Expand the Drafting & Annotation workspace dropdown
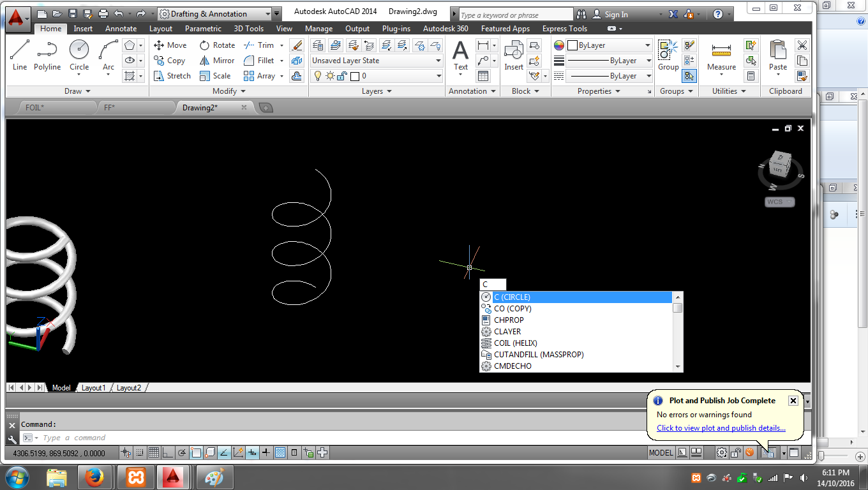 coord(269,13)
